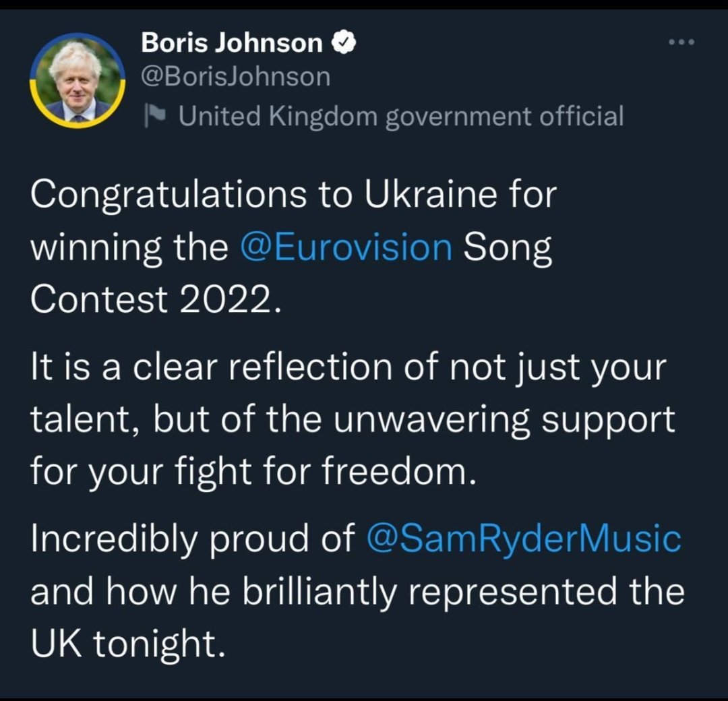Open the @Eurovision mention link
This screenshot has height=701, width=728.
pos(346,248)
